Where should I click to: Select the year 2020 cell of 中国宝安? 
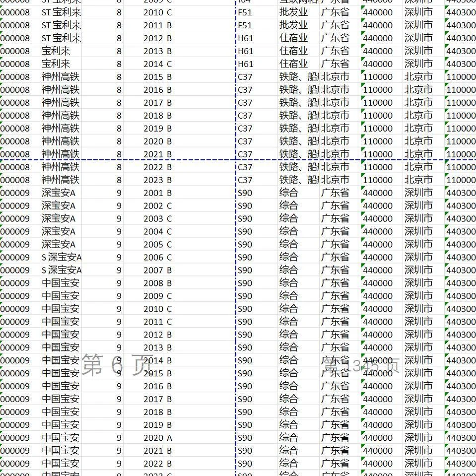[x=144, y=438]
